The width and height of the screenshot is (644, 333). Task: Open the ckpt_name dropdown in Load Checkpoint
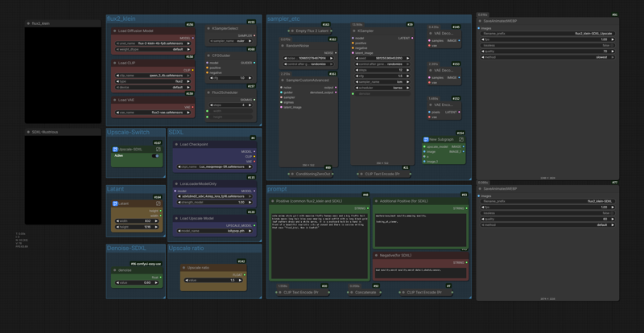point(213,166)
